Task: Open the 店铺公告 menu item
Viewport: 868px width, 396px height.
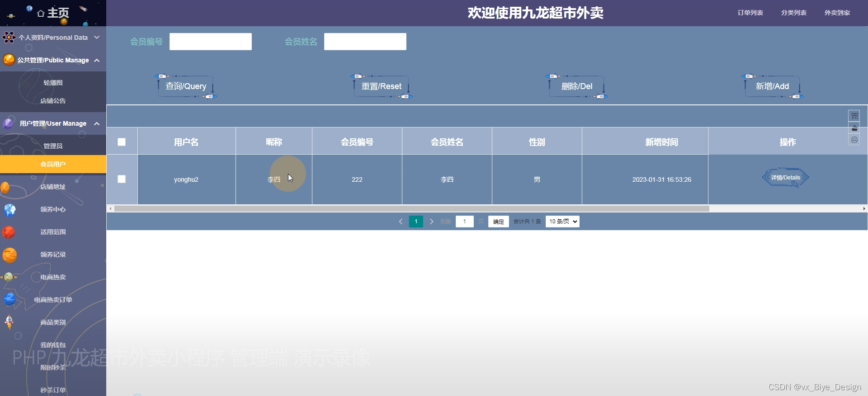Action: point(53,101)
